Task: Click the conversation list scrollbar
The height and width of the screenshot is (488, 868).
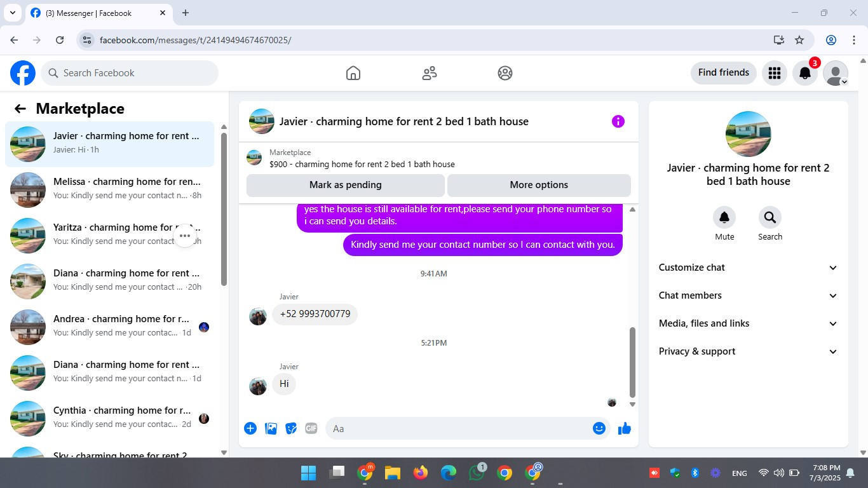Action: [224, 210]
